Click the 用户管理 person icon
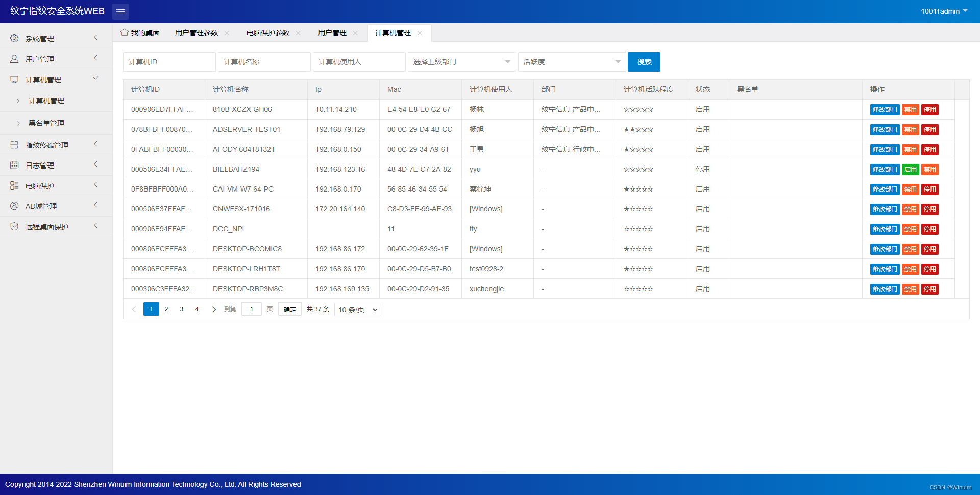980x495 pixels. [x=14, y=59]
